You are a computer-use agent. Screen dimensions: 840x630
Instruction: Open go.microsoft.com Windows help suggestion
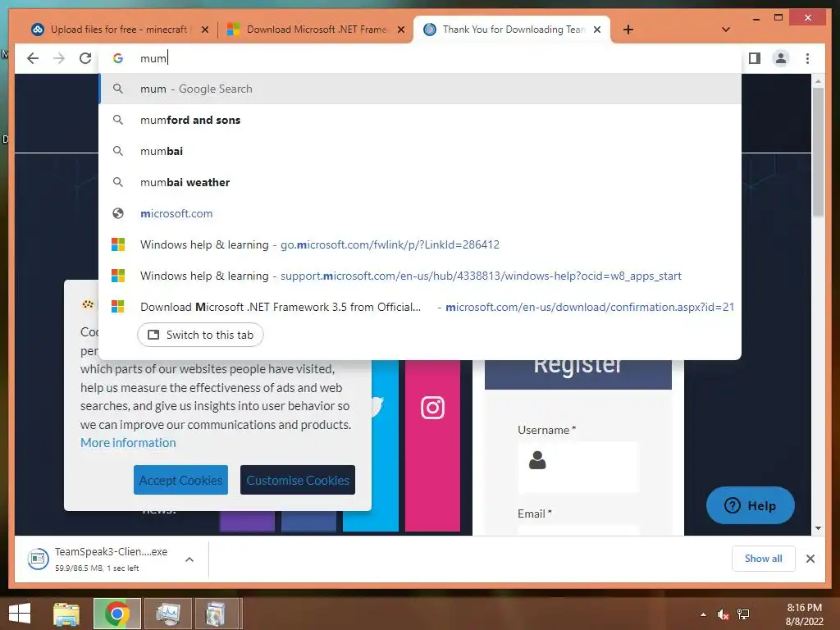[x=420, y=244]
